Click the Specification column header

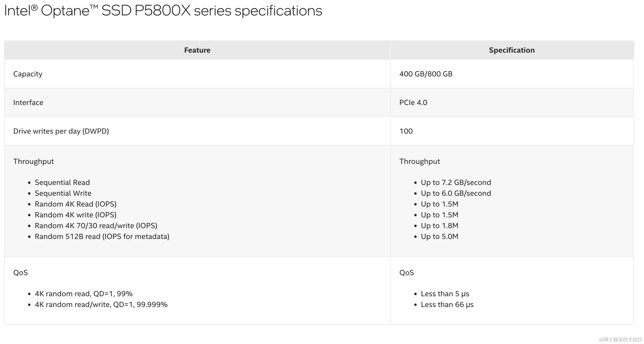(512, 50)
